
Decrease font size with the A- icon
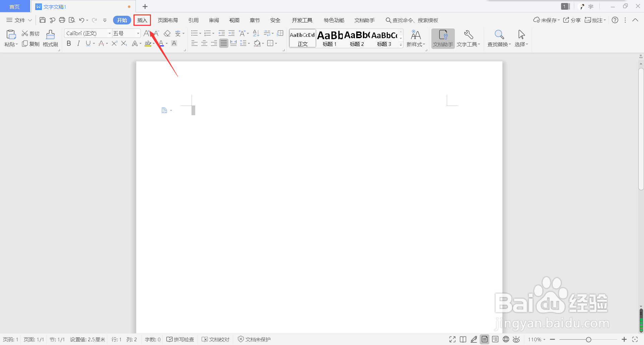coord(156,33)
